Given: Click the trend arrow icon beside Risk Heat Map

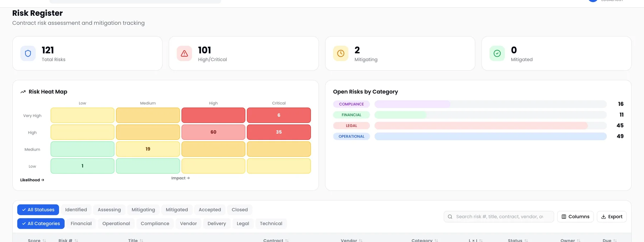Looking at the screenshot, I should 23,92.
